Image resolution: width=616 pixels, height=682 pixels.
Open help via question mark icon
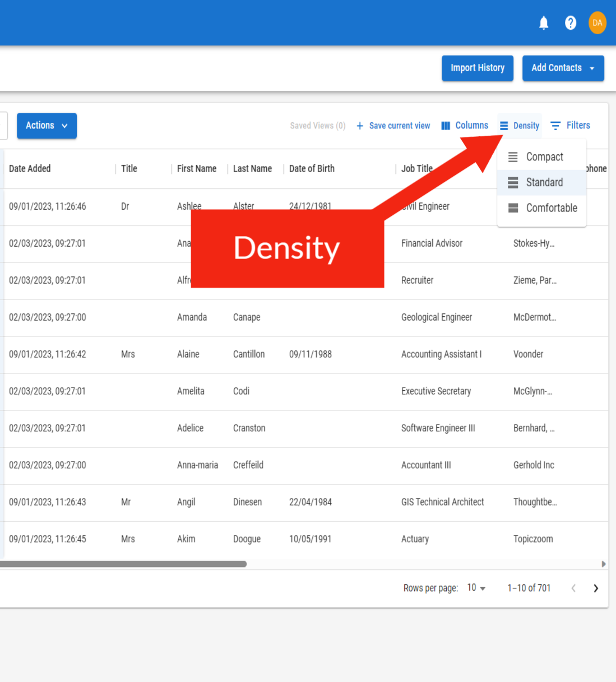tap(570, 23)
